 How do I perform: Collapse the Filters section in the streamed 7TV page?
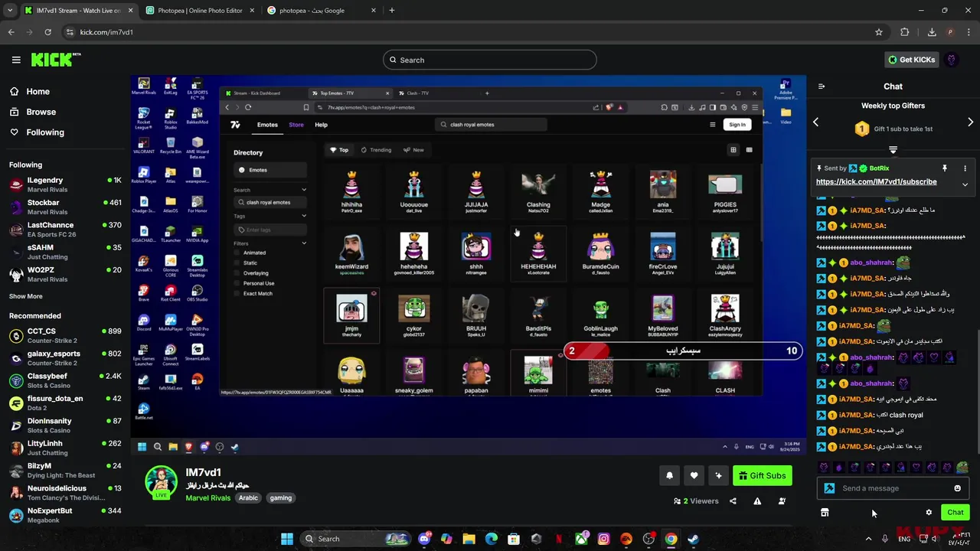point(304,243)
